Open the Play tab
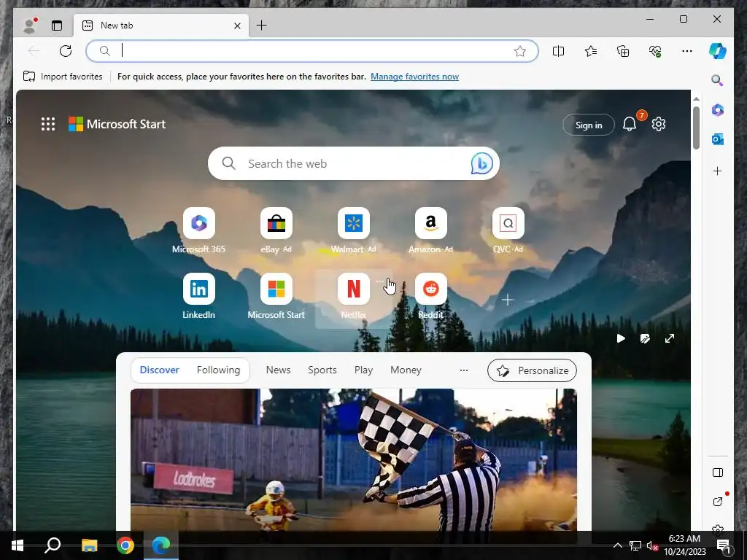The image size is (747, 560). click(x=363, y=370)
